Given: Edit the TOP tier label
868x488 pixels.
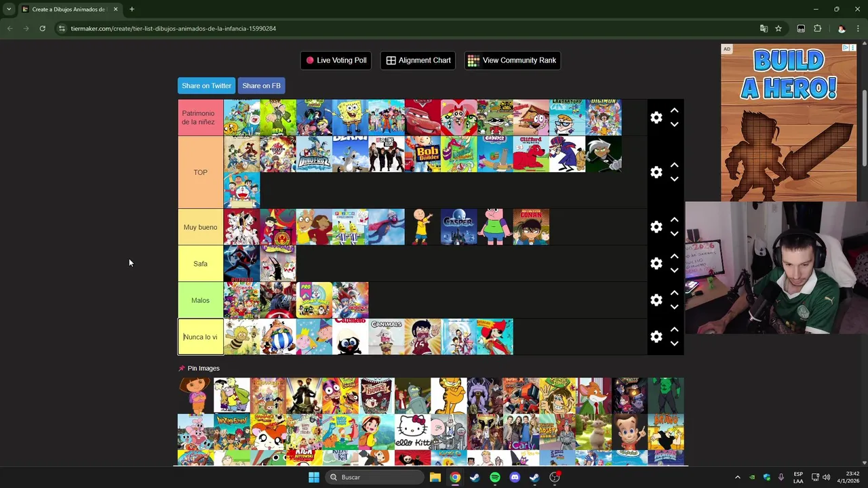Looking at the screenshot, I should [200, 172].
